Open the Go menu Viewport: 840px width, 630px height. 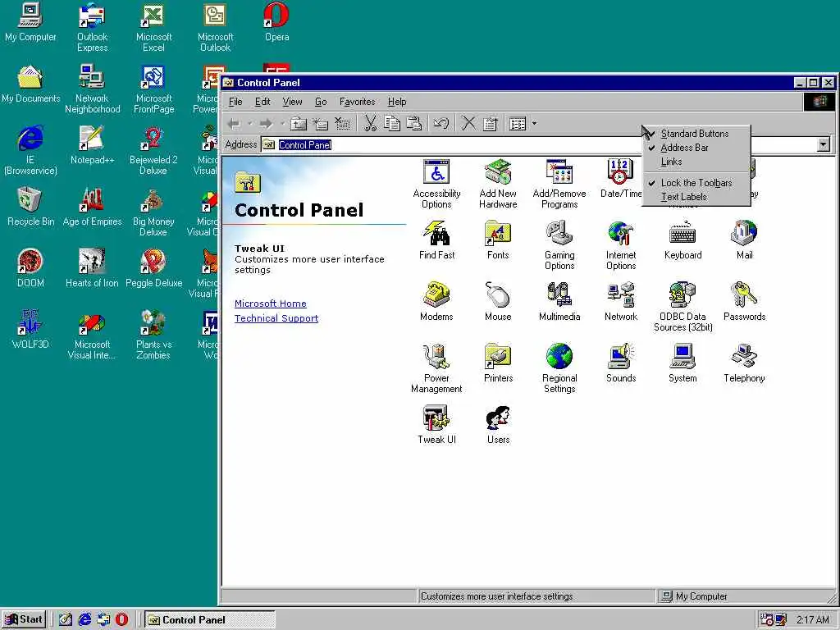[321, 102]
